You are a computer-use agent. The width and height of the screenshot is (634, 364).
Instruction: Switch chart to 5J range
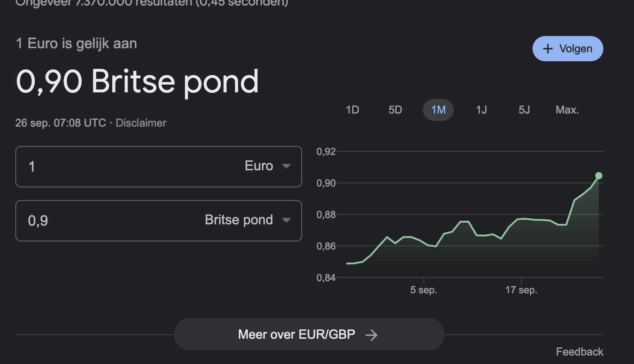coord(524,110)
